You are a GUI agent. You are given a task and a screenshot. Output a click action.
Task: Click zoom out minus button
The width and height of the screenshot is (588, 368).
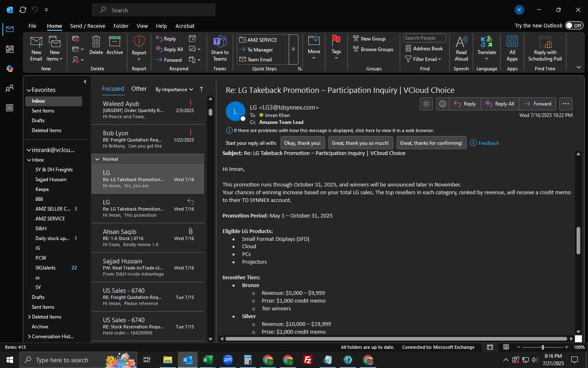(519, 347)
